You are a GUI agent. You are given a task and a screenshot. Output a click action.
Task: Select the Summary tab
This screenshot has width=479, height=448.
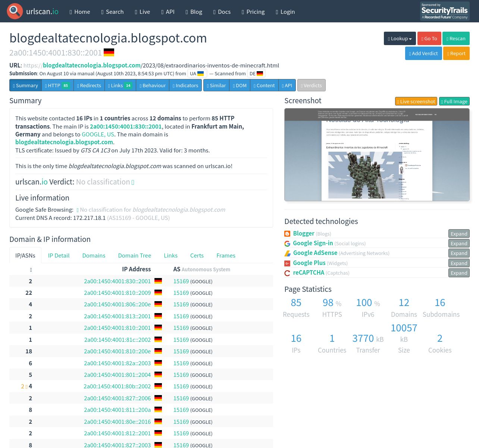[x=25, y=85]
